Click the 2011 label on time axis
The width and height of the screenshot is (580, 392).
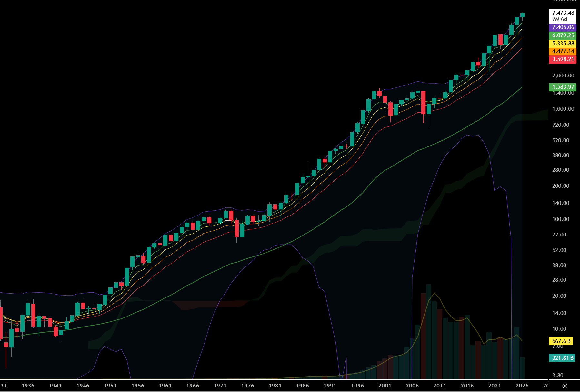coord(440,386)
